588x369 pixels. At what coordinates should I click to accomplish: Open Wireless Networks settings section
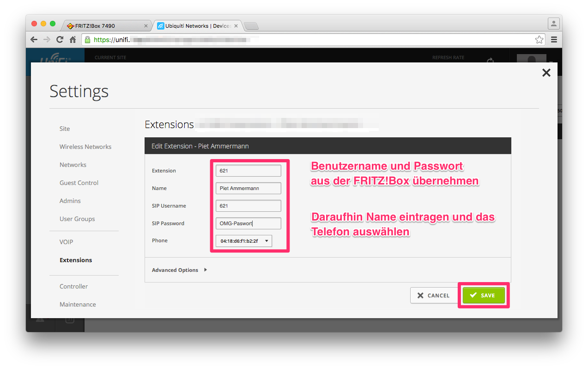pos(85,147)
